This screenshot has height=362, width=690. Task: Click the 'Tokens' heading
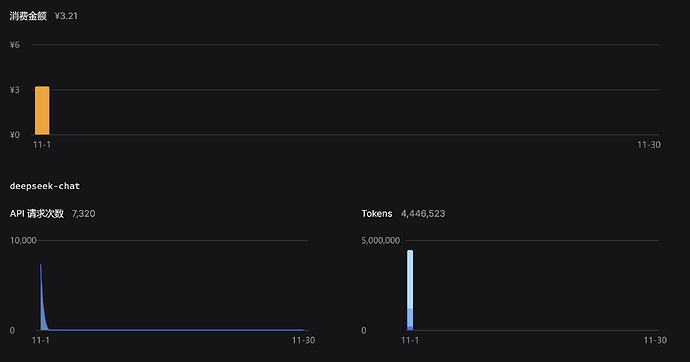(377, 214)
